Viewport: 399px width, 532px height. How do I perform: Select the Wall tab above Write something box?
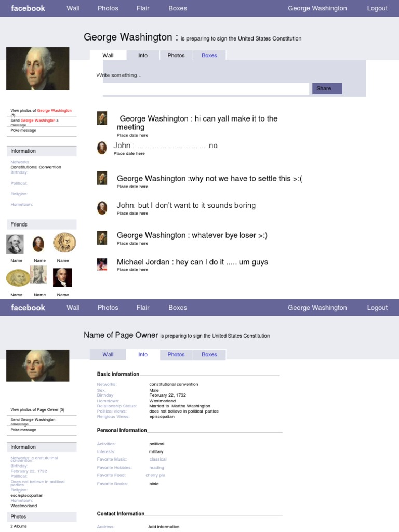tap(108, 55)
